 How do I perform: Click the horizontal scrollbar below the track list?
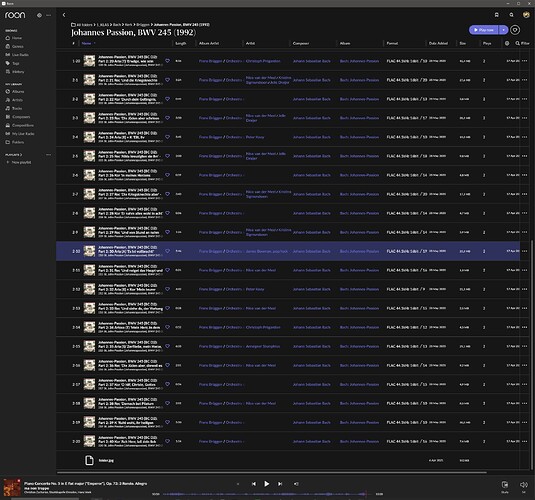[272, 473]
